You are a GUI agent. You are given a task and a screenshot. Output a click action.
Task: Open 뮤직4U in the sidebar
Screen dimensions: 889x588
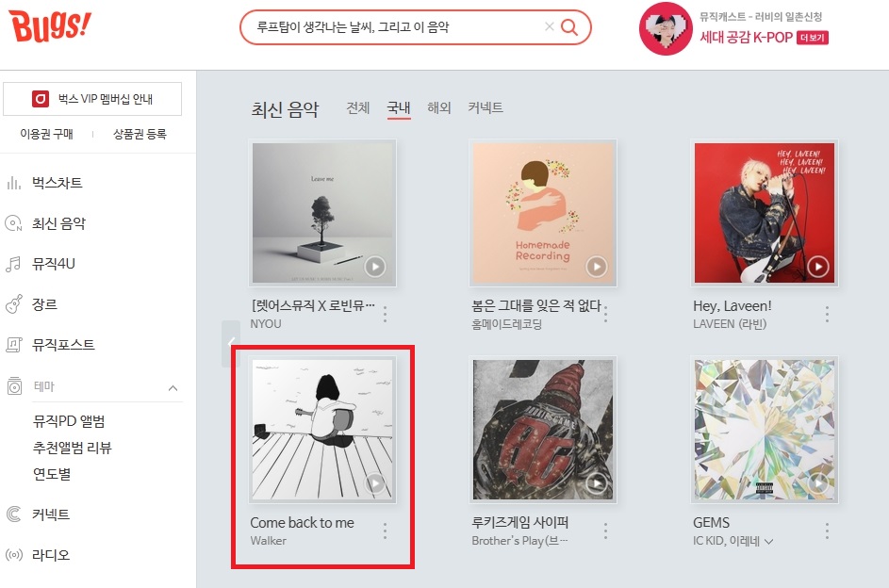[x=54, y=264]
